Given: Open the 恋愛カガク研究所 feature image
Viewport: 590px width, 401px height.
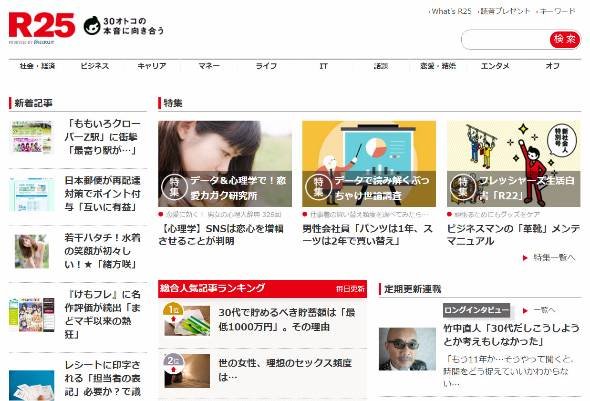Looking at the screenshot, I should pyautogui.click(x=225, y=164).
